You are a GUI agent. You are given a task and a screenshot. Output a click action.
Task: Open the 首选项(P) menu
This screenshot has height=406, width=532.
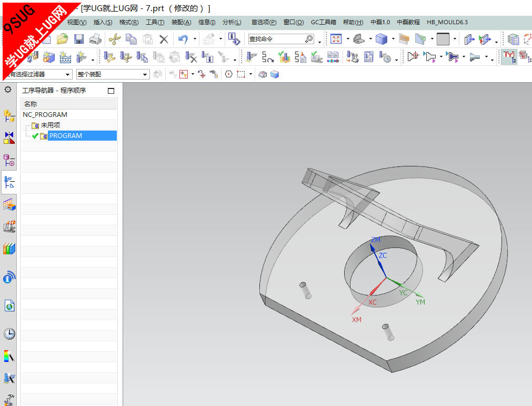[264, 23]
